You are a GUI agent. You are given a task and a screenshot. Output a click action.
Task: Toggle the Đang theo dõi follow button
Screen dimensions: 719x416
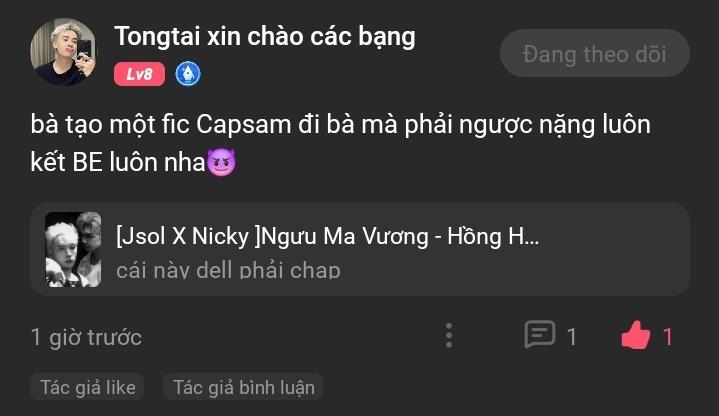pos(595,54)
